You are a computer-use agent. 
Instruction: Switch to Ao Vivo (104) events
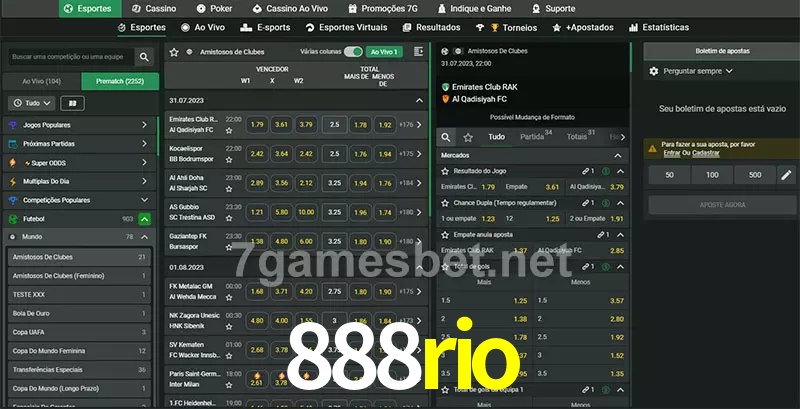pos(41,81)
